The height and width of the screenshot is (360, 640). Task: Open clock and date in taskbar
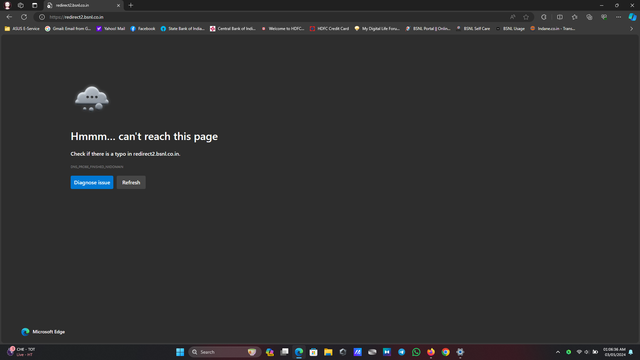pos(614,352)
